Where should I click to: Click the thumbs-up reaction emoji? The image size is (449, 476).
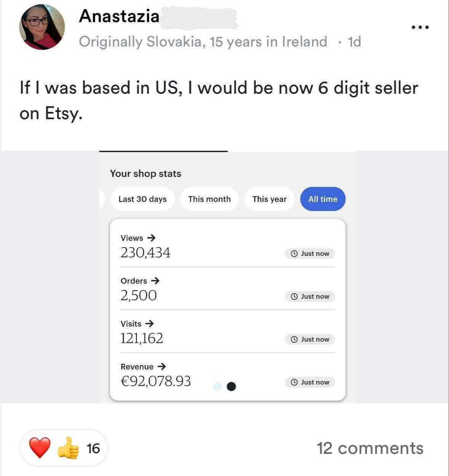tap(68, 448)
